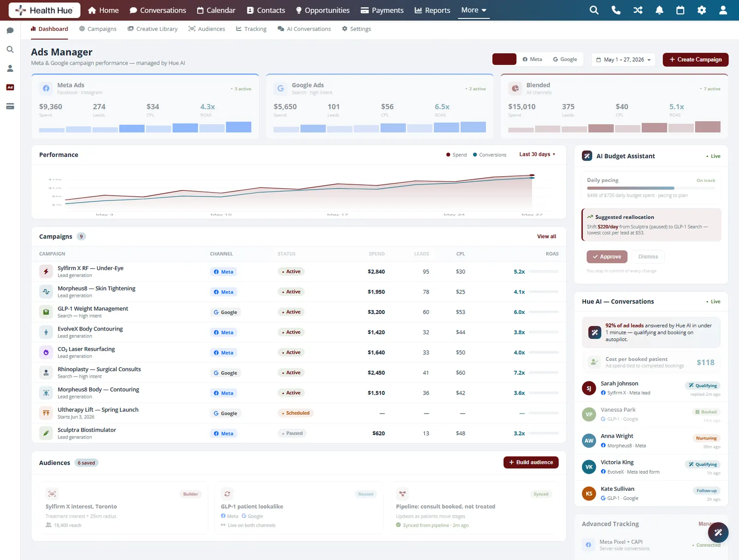This screenshot has width=739, height=560.
Task: Click the Scheduled status of Ultherapy Lift
Action: 296,413
